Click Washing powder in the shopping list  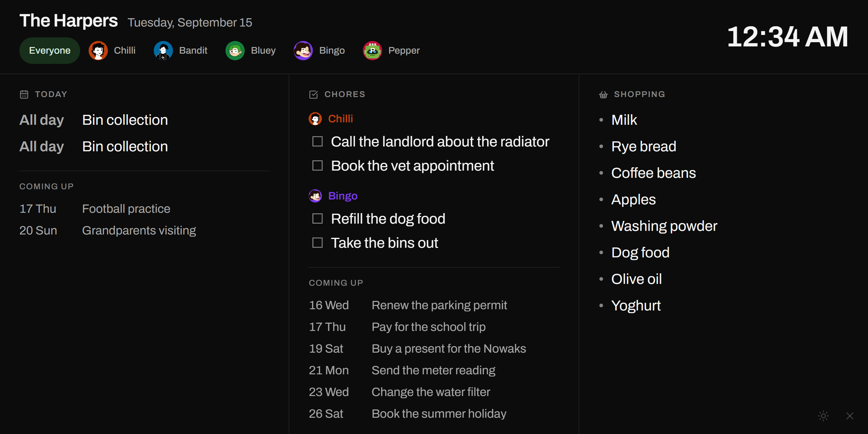coord(664,226)
